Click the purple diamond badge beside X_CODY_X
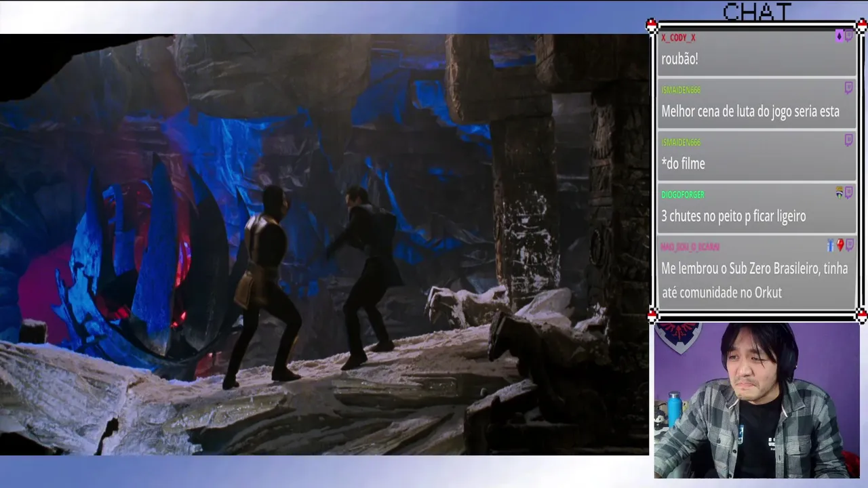This screenshot has width=868, height=488. click(x=839, y=36)
